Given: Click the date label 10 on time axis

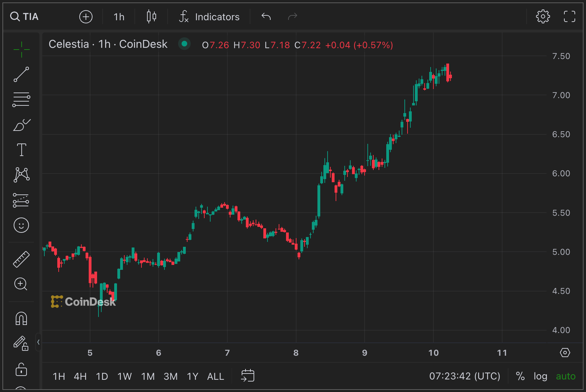Looking at the screenshot, I should click(x=433, y=353).
